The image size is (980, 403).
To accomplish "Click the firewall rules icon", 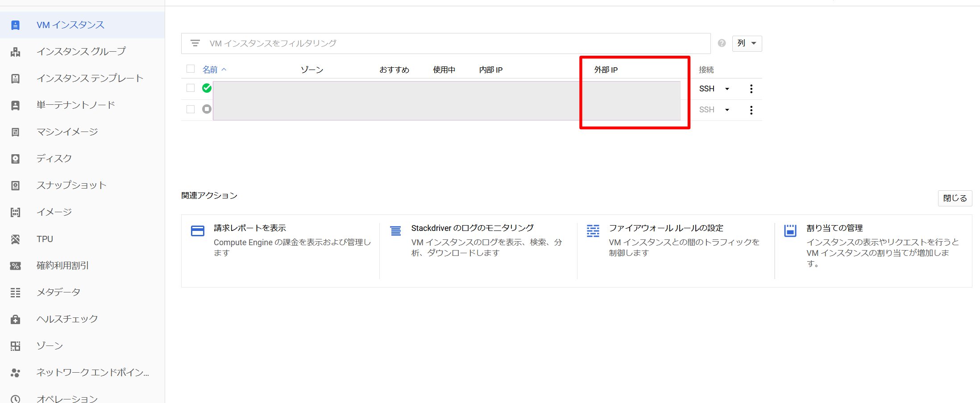I will coord(593,230).
